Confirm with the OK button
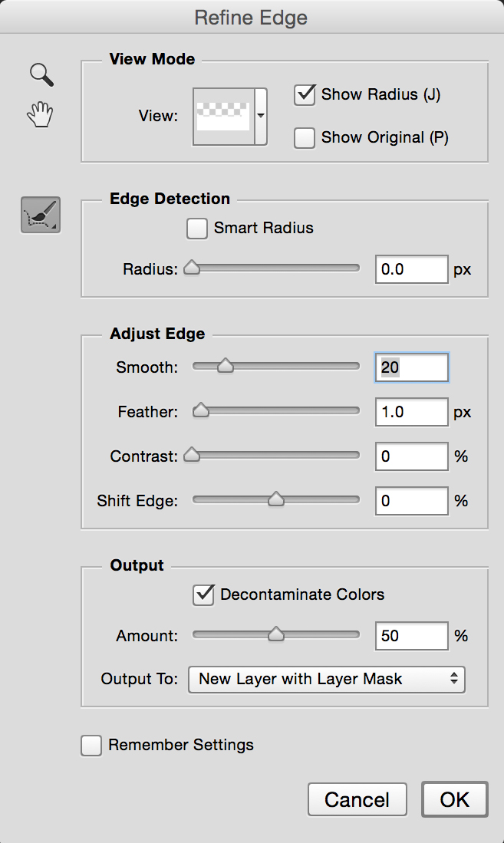Image resolution: width=504 pixels, height=843 pixels. [454, 799]
